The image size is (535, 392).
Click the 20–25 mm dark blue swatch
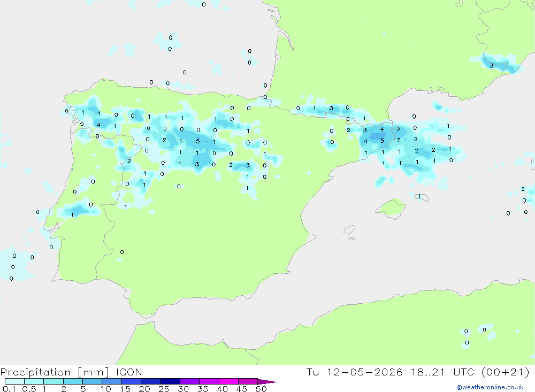151,381
